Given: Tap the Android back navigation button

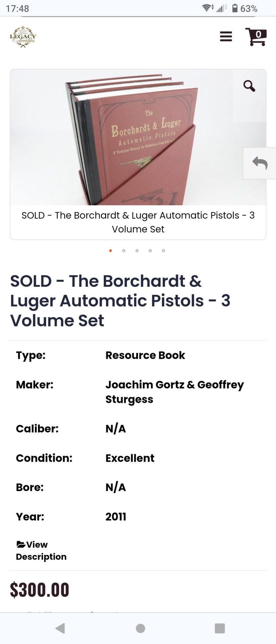Looking at the screenshot, I should pos(60,628).
